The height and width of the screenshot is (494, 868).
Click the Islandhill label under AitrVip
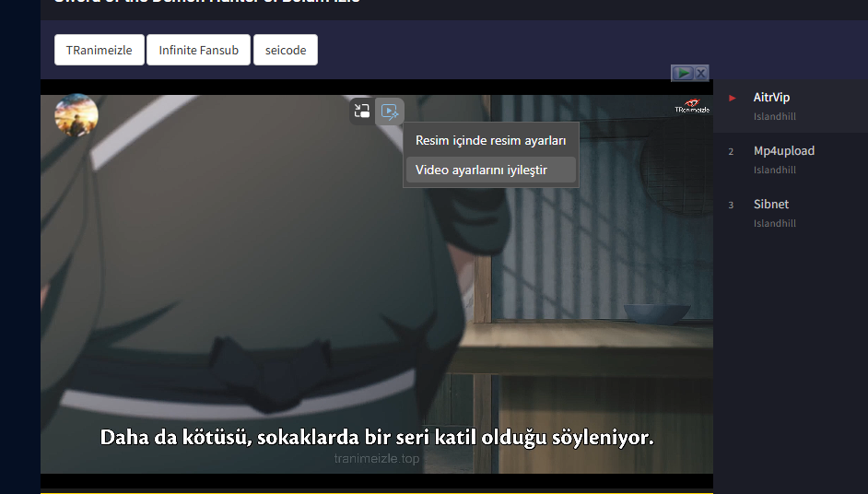point(774,116)
